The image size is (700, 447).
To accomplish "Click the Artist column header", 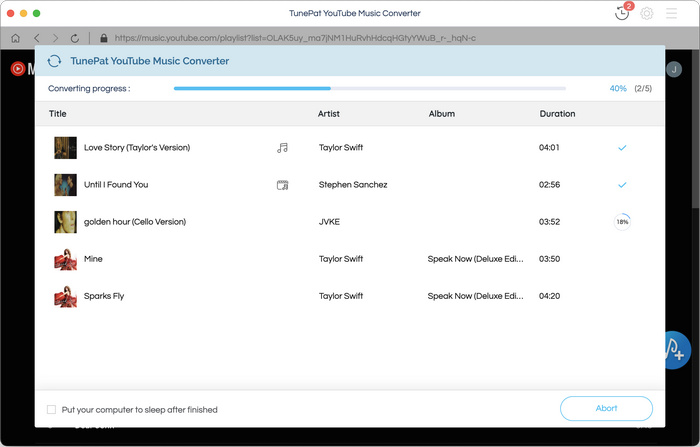I will tap(329, 114).
